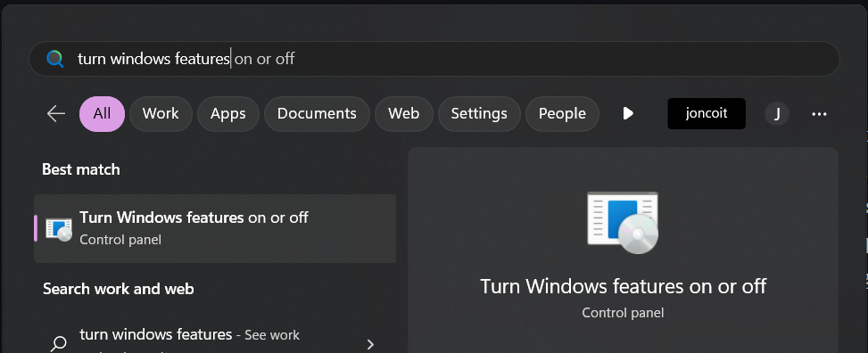Click the large Windows features icon in preview
868x353 pixels.
(623, 223)
